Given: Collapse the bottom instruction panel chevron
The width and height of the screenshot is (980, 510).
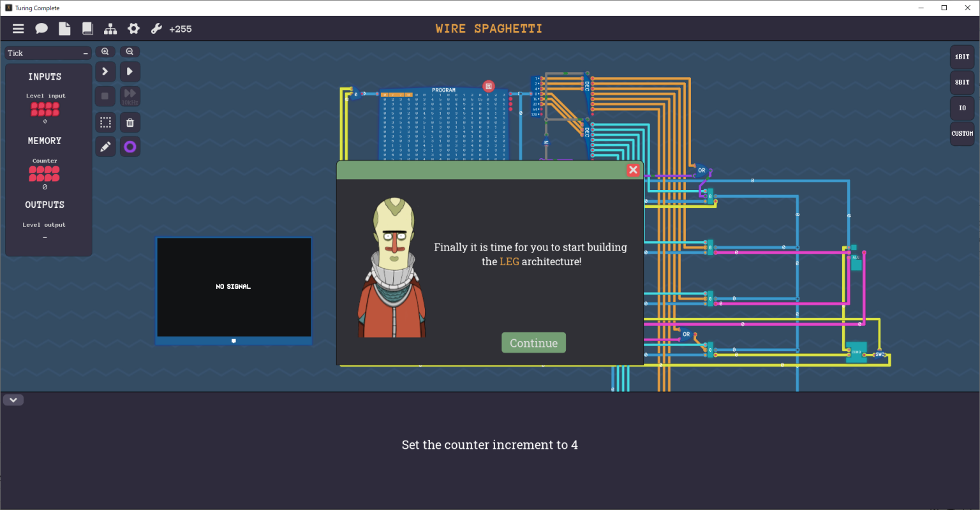Looking at the screenshot, I should [x=13, y=400].
